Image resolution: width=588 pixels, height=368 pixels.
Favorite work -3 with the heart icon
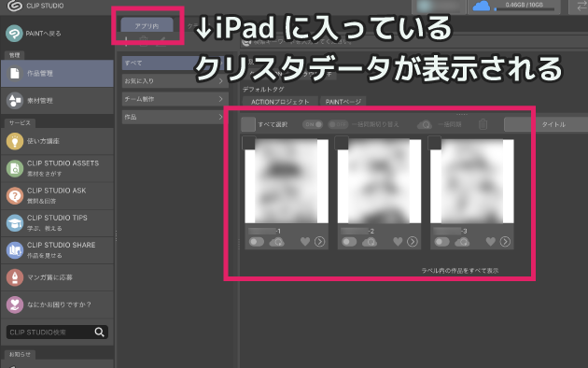pyautogui.click(x=491, y=242)
